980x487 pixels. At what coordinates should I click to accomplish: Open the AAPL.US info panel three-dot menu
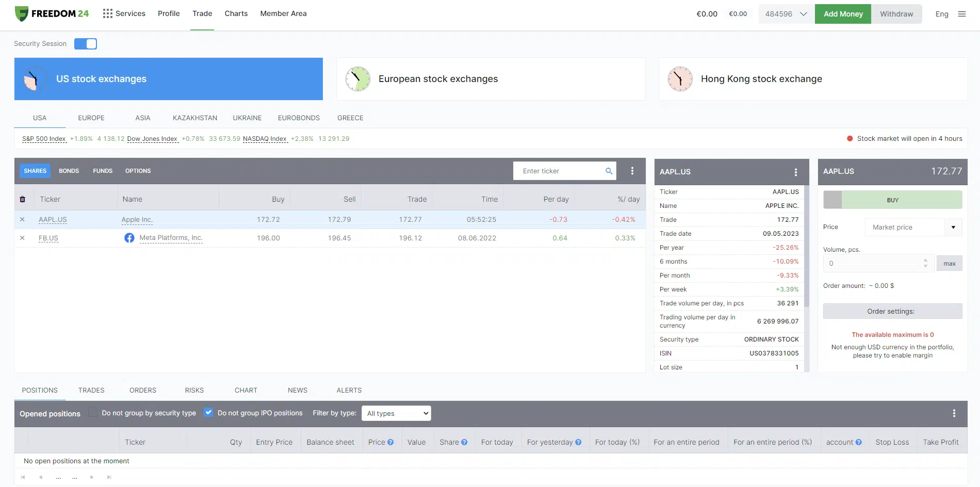796,172
